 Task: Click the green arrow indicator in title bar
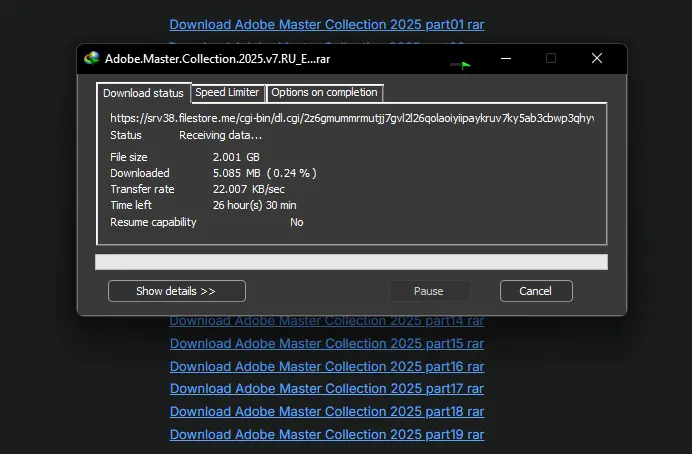tap(460, 65)
